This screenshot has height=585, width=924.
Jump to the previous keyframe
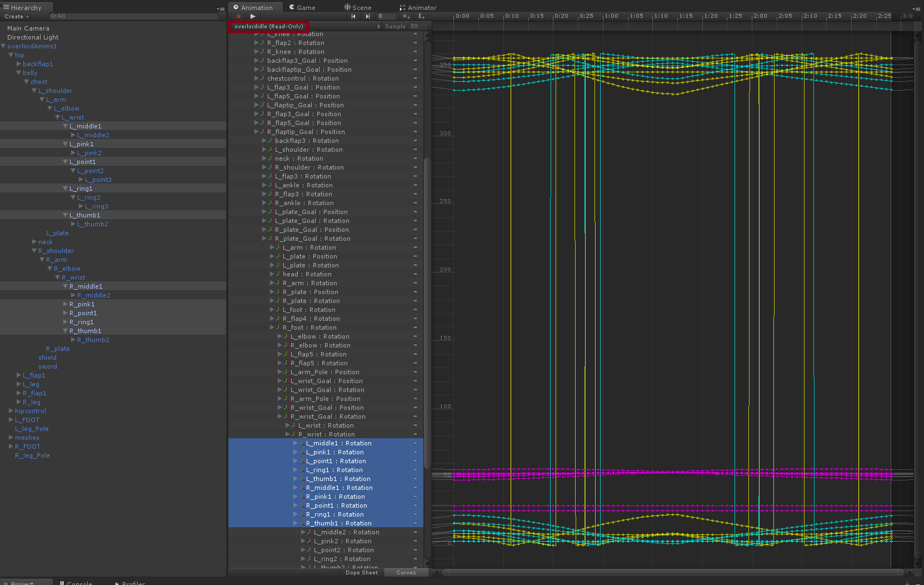(353, 16)
